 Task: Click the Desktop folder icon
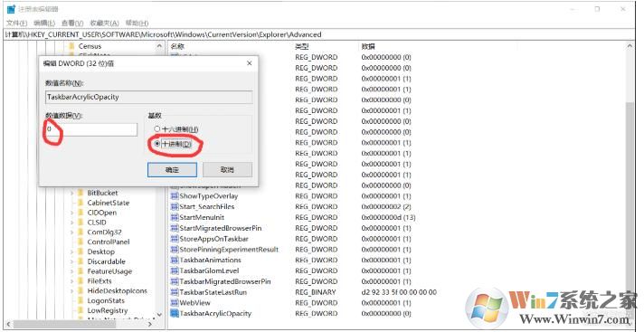pyautogui.click(x=80, y=251)
